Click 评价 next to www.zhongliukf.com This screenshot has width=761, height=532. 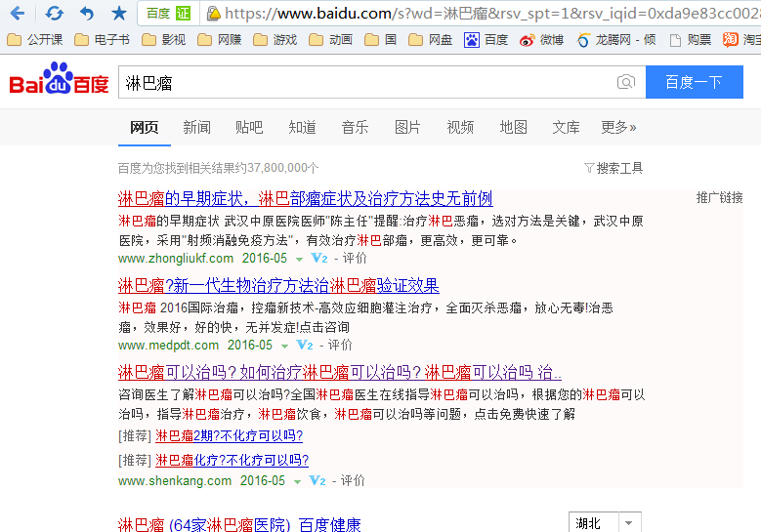coord(355,258)
